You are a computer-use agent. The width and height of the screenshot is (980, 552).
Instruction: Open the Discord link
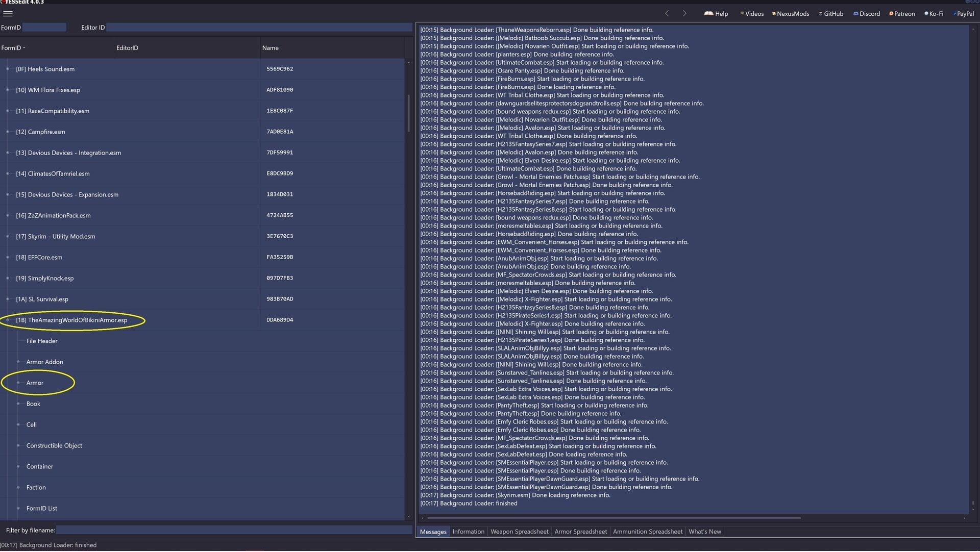867,14
